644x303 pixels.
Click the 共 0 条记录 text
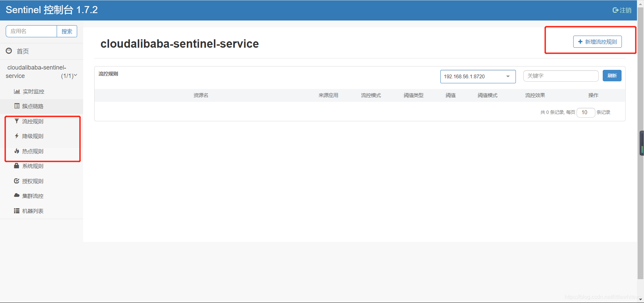552,112
